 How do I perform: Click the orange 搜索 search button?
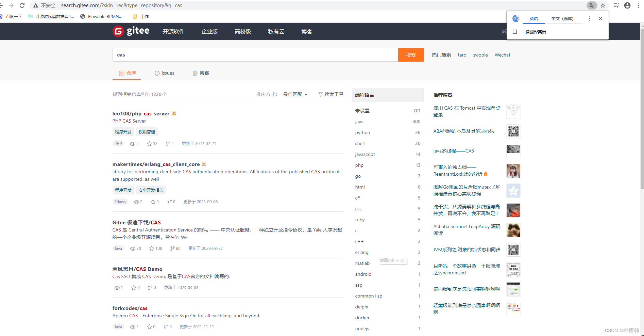tap(411, 54)
